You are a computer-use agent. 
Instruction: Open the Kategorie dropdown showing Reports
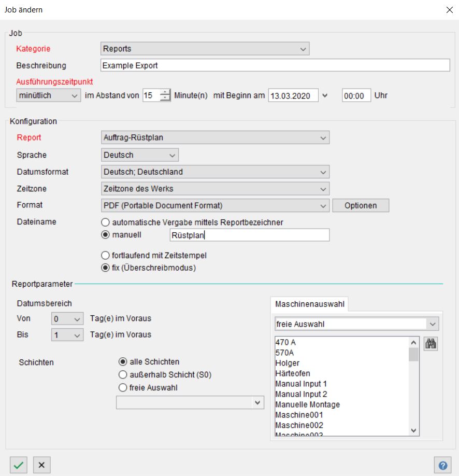tap(205, 49)
